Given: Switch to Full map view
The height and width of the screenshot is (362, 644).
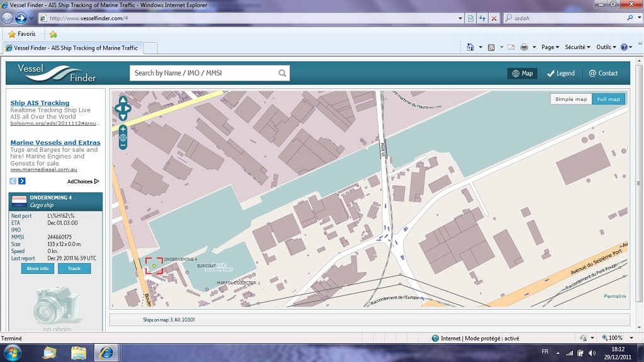Looking at the screenshot, I should point(608,99).
